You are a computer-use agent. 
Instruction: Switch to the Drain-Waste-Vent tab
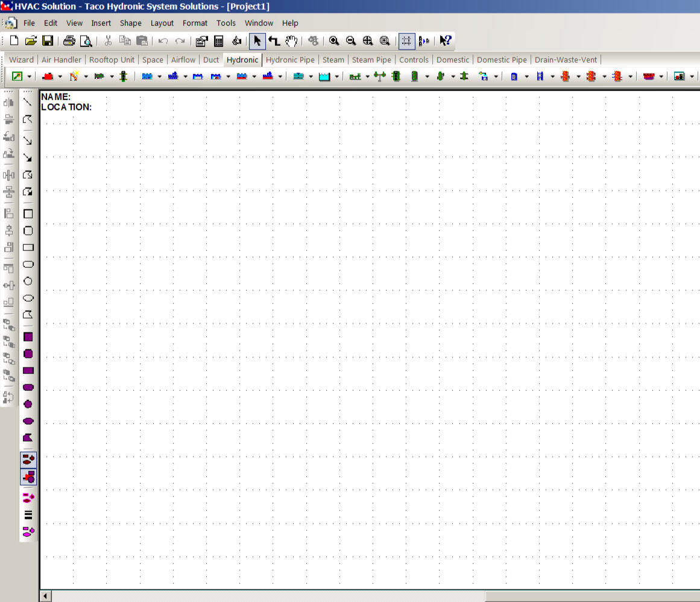[566, 60]
